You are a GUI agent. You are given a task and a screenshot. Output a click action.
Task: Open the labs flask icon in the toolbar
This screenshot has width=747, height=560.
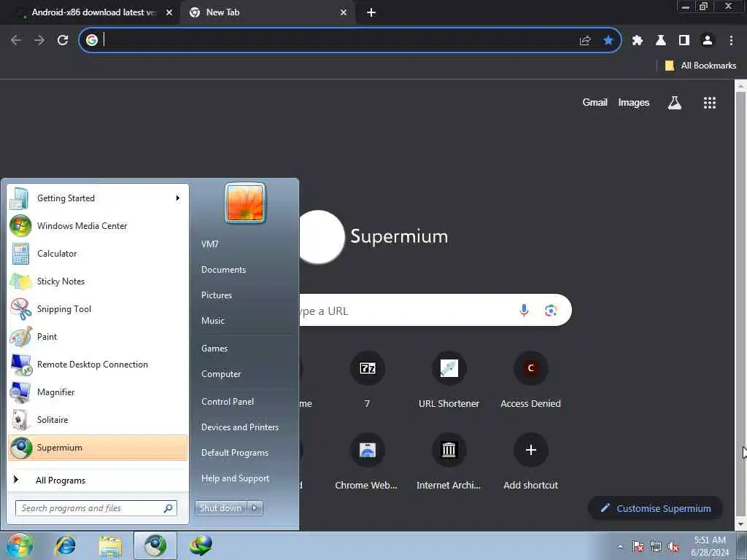(x=661, y=41)
